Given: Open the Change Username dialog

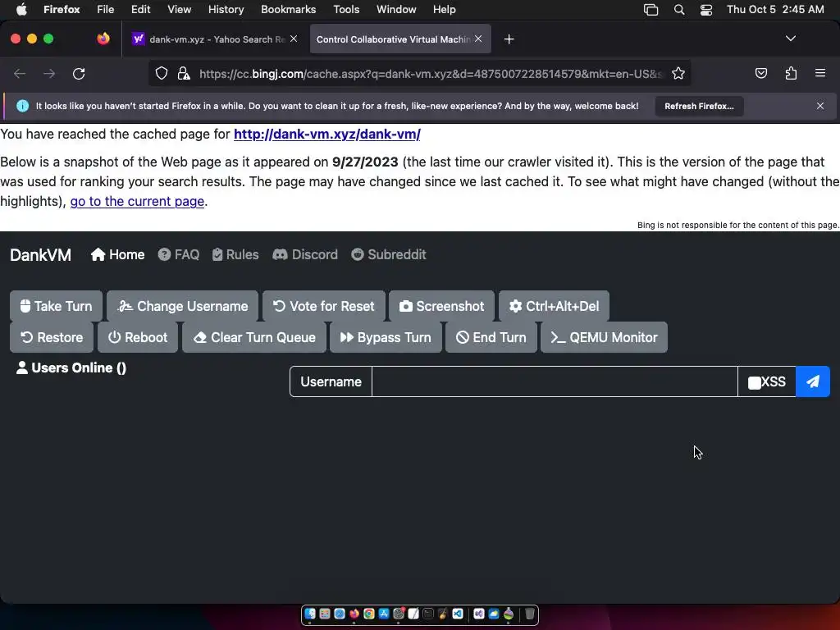Looking at the screenshot, I should pyautogui.click(x=182, y=306).
